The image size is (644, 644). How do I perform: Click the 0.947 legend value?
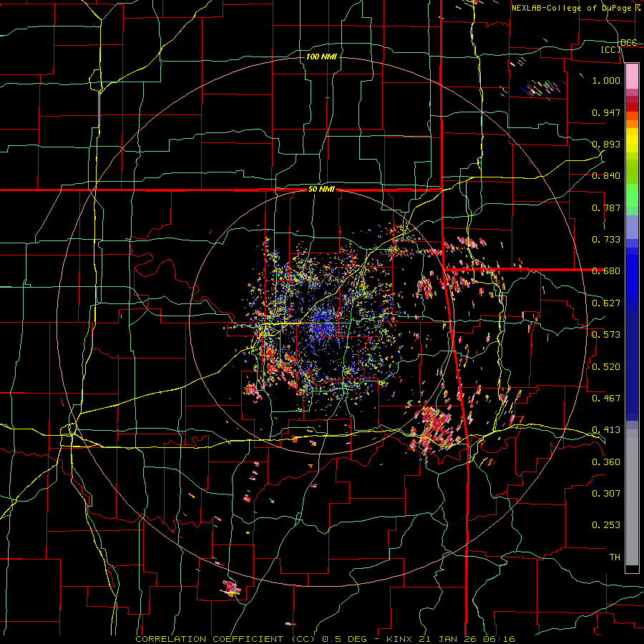point(606,112)
